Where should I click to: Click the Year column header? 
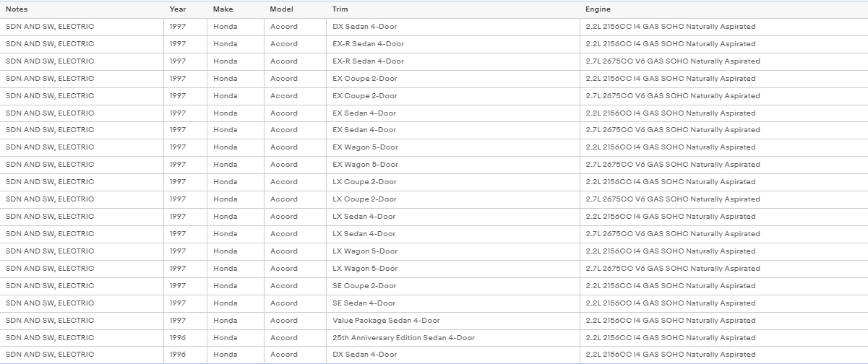185,9
